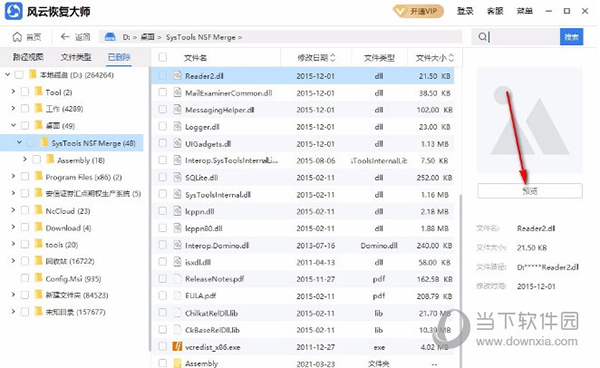Check the box for lcppn.dll
Image resolution: width=600 pixels, height=368 pixels.
tap(163, 211)
